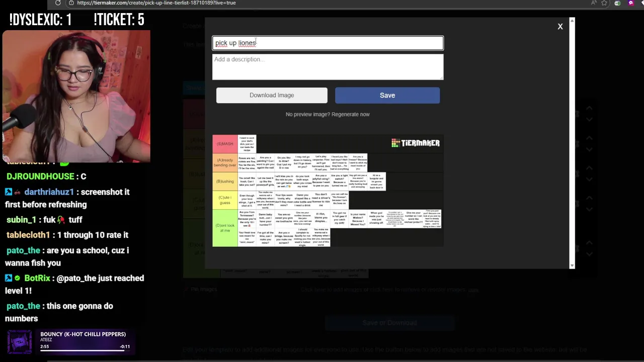
Task: Click the message 'screenshot it first before refreshing'
Action: click(x=67, y=198)
